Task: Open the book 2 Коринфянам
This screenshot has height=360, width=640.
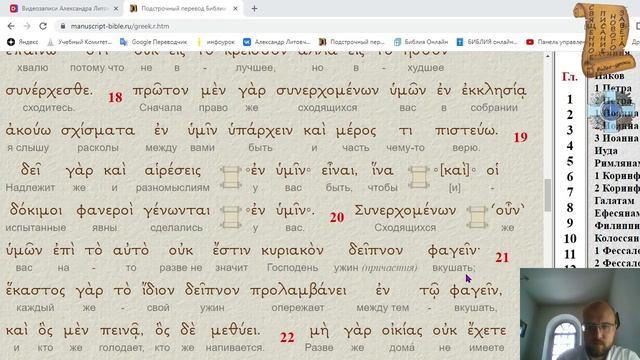Action: coord(617,188)
